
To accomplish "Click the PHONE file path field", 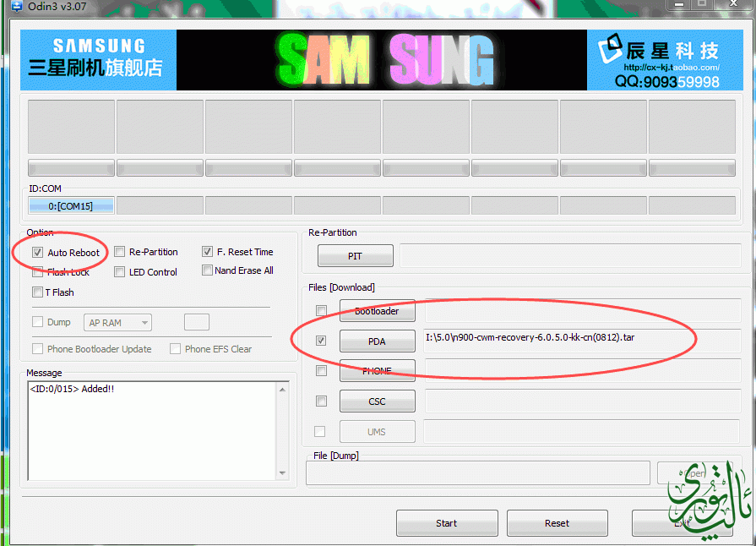I will click(582, 371).
